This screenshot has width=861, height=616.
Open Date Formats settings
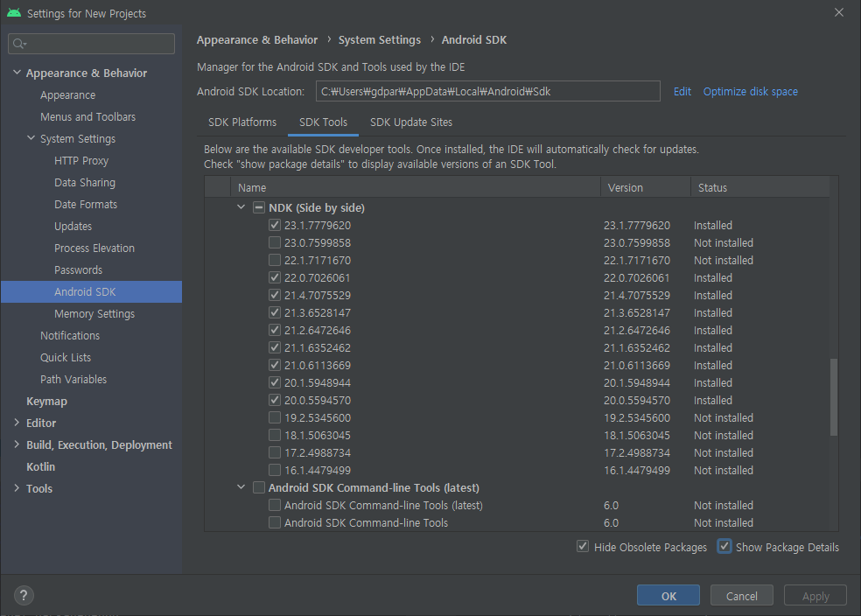click(x=86, y=204)
